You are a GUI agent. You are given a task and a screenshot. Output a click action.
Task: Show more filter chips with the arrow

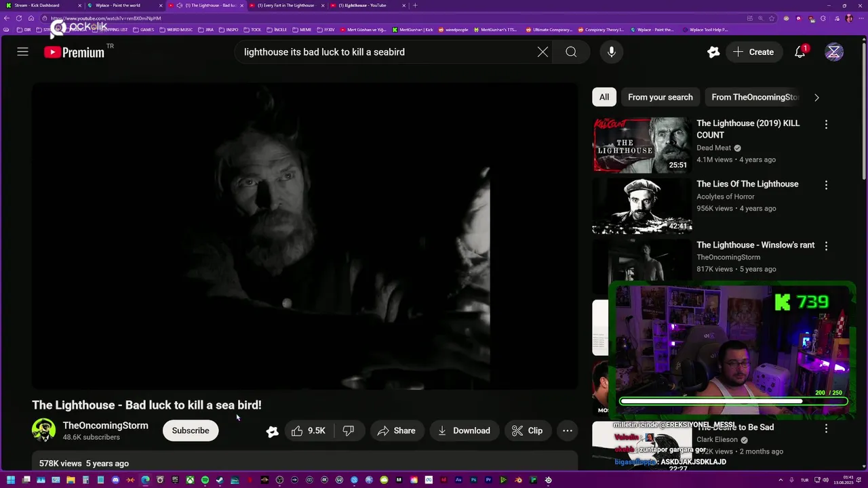pos(816,97)
